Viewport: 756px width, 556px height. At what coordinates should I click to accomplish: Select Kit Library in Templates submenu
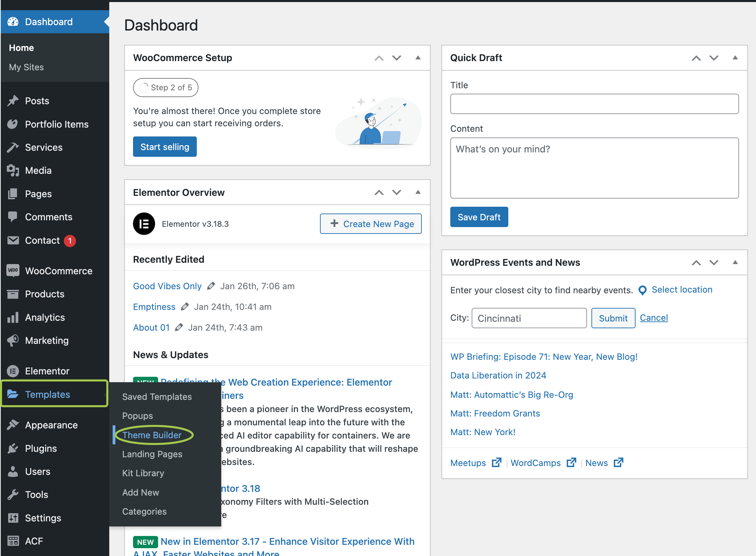tap(143, 473)
